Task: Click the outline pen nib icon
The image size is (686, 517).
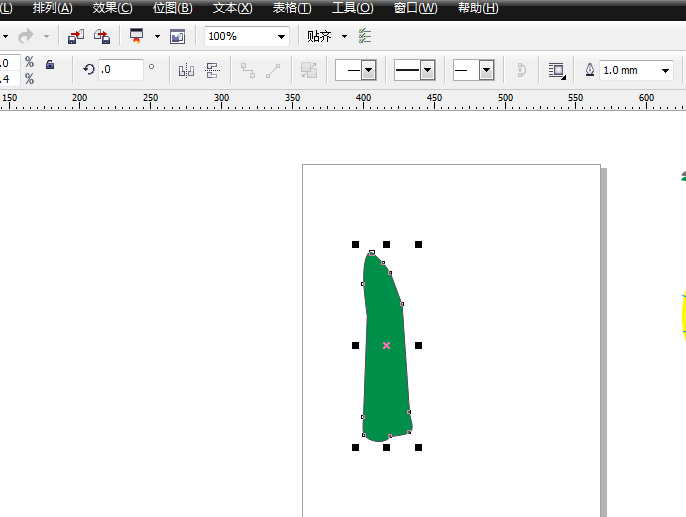Action: [x=590, y=70]
